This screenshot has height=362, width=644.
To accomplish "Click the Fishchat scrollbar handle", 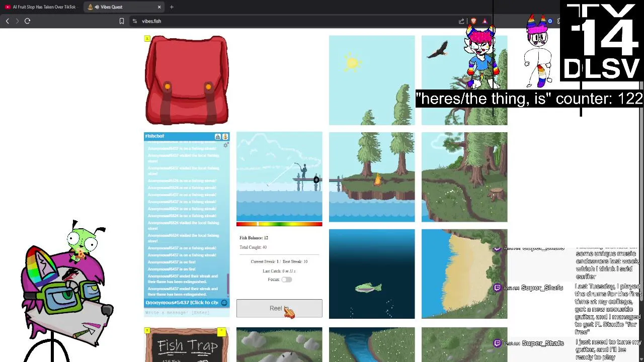I will (228, 285).
